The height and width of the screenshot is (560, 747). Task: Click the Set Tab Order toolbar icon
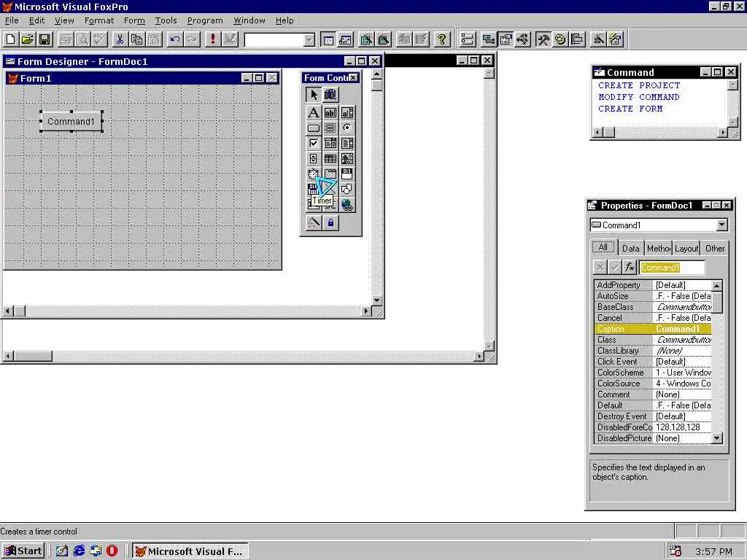coord(468,39)
